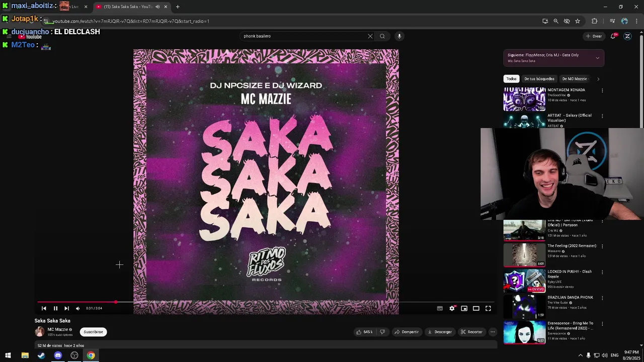The height and width of the screenshot is (362, 644).
Task: Focus the phonk basilero search field
Action: point(303,36)
